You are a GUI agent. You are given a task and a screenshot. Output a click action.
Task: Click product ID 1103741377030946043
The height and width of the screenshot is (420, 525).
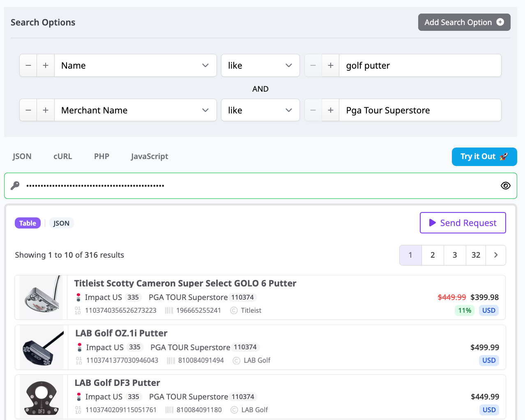pyautogui.click(x=122, y=360)
